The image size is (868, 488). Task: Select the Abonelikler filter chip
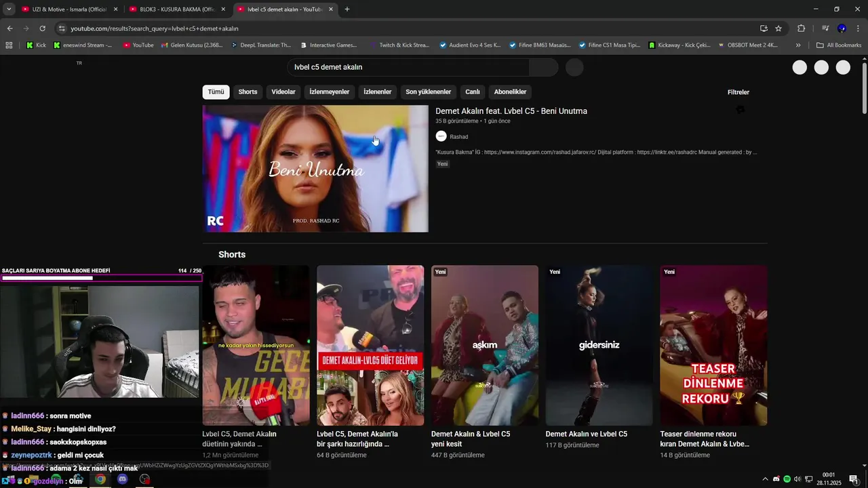coord(510,92)
